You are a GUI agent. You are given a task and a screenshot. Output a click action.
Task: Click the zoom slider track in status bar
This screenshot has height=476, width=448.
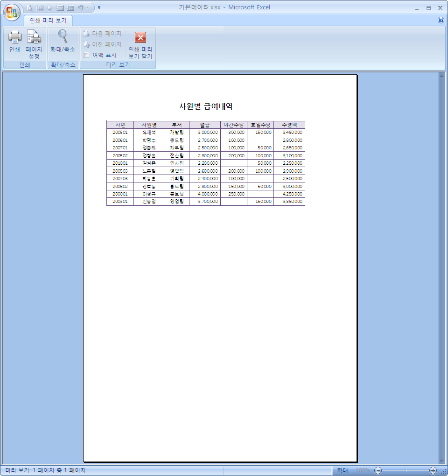point(406,470)
